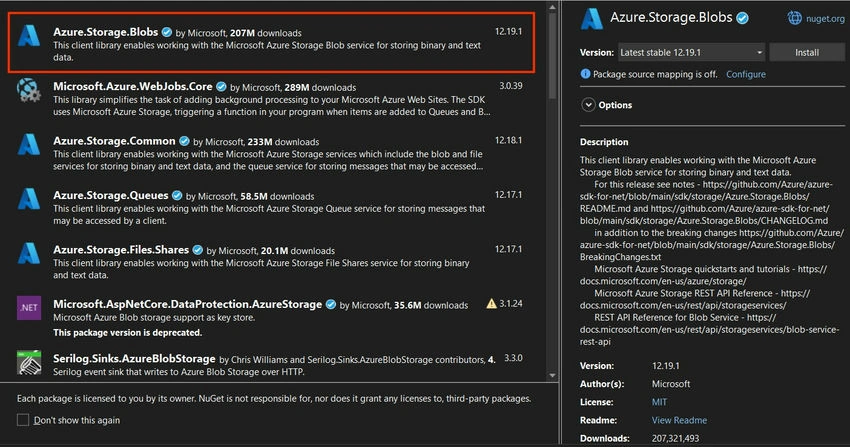Open the nuget.org link
Viewport: 850px width, 447px height.
point(825,18)
